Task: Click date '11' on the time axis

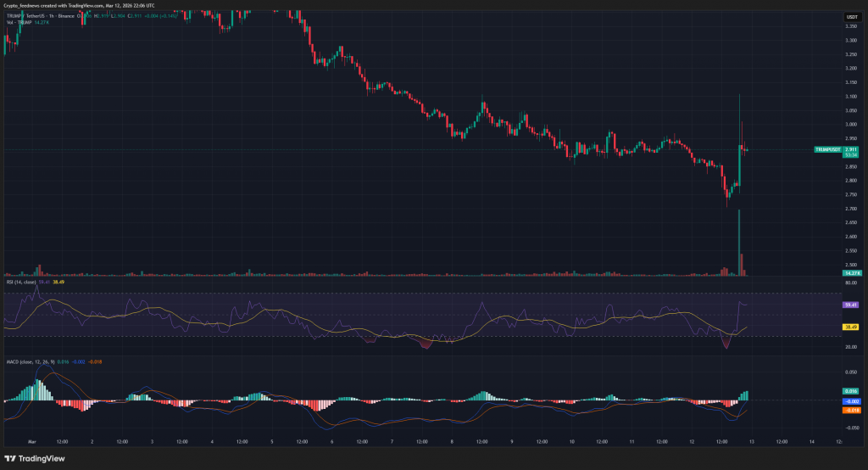Action: tap(632, 442)
